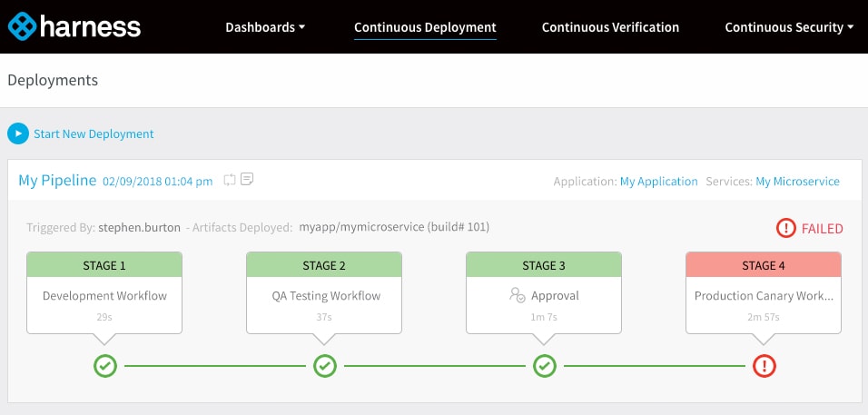Screen dimensions: 868x415
Task: Go to Continuous Verification tab
Action: 610,27
